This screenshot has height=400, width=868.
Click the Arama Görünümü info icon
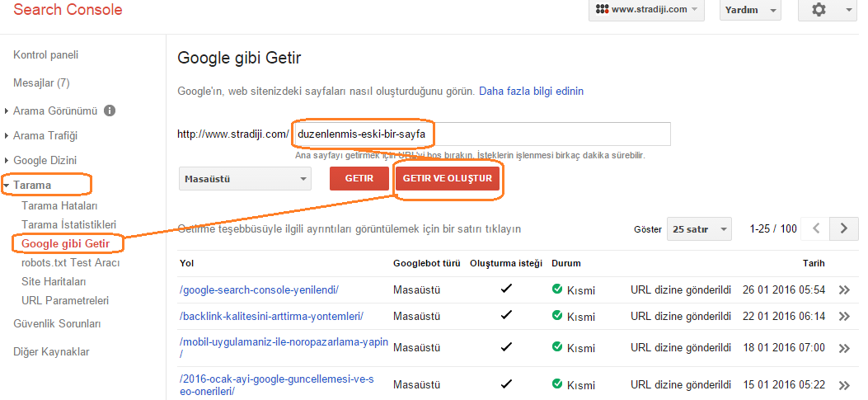(110, 111)
